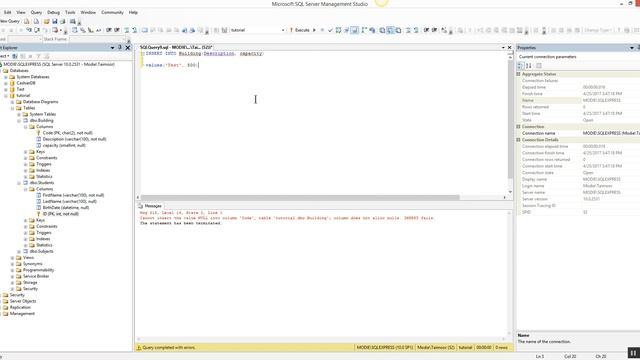The height and width of the screenshot is (360, 640).
Task: Select the SQLQuery editor document tab
Action: tap(176, 48)
